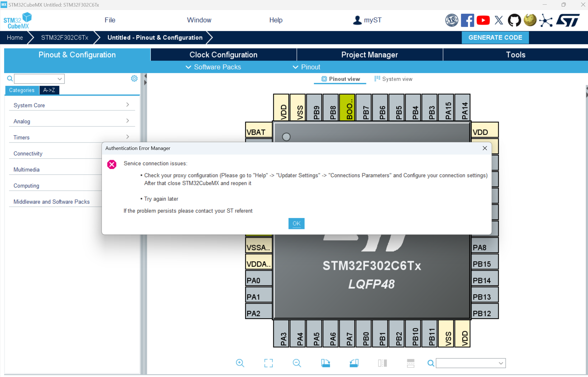
Task: Select the zoom in tool below the pinout
Action: click(240, 363)
